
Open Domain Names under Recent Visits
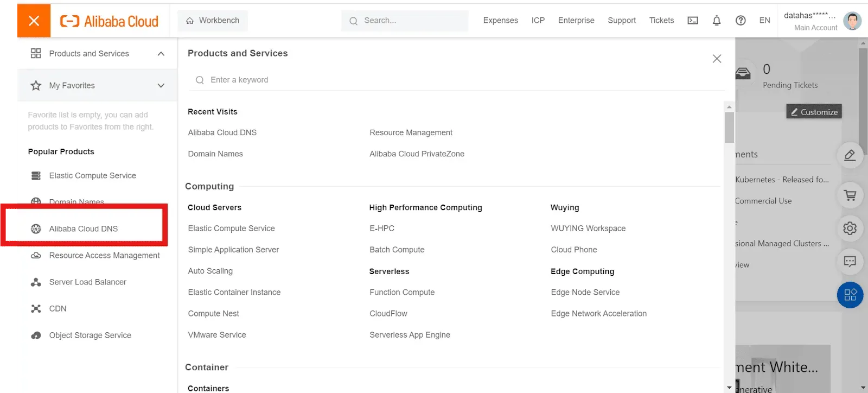tap(215, 154)
